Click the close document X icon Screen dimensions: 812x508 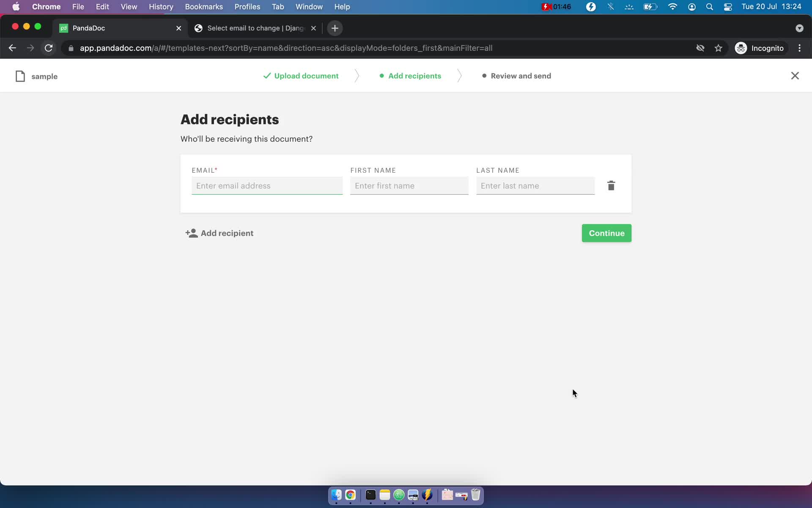795,75
